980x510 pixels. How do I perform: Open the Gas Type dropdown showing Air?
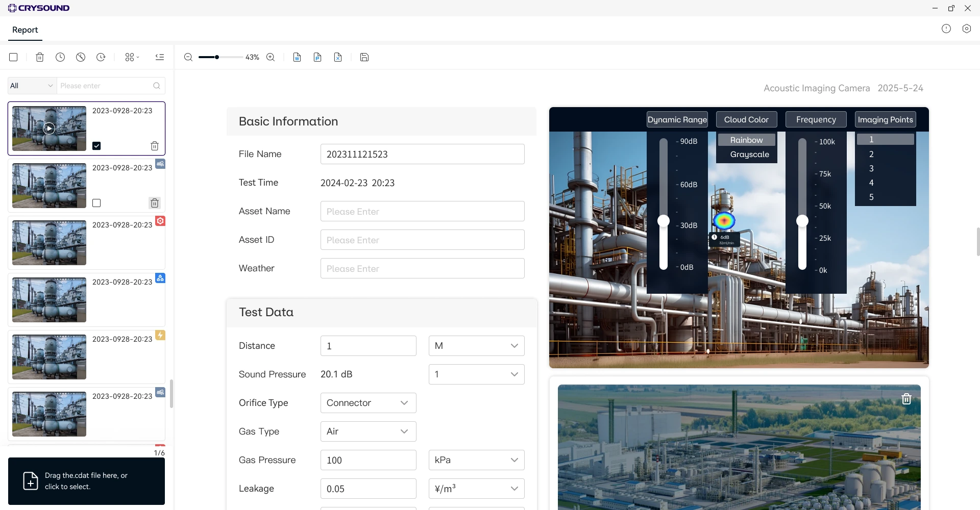(367, 431)
